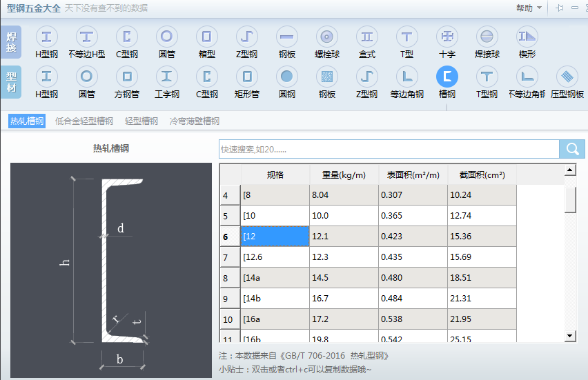Image resolution: width=588 pixels, height=380 pixels.
Task: Select the [8 specification cell
Action: click(x=275, y=195)
